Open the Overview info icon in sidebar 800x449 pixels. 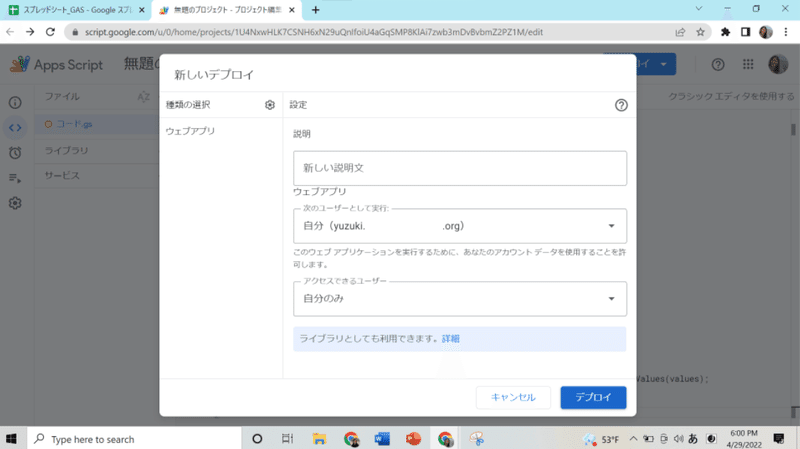coord(15,103)
